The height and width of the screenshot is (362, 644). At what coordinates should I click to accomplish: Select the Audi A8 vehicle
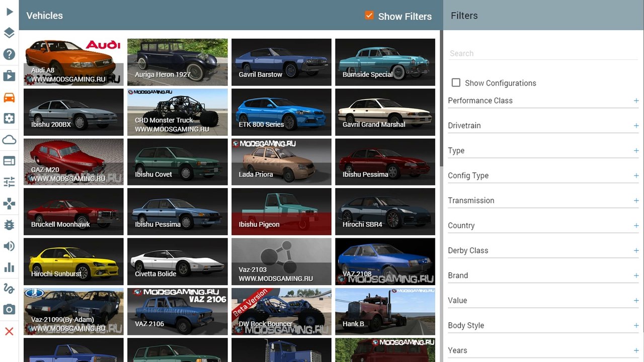coord(73,62)
